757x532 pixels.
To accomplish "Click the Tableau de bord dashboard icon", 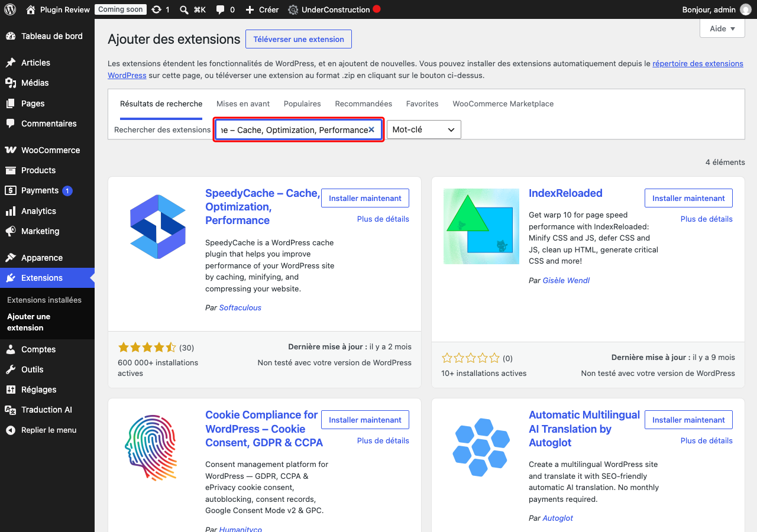I will point(11,36).
